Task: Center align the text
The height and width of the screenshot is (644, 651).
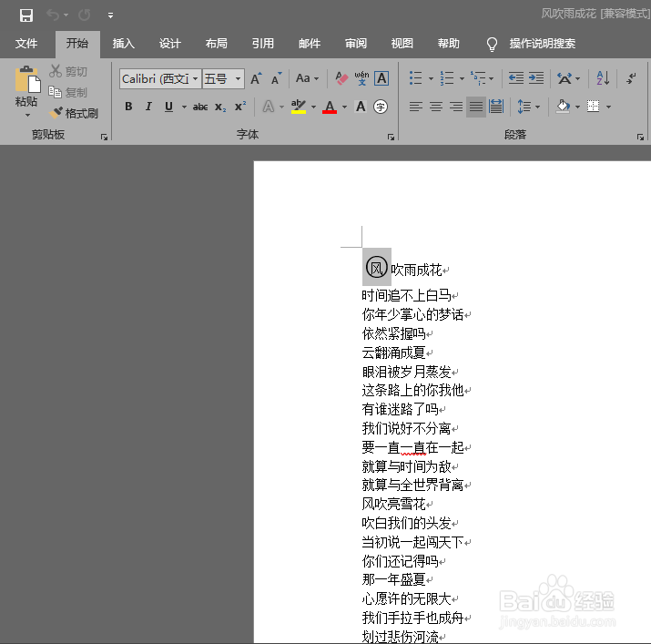Action: (x=435, y=107)
